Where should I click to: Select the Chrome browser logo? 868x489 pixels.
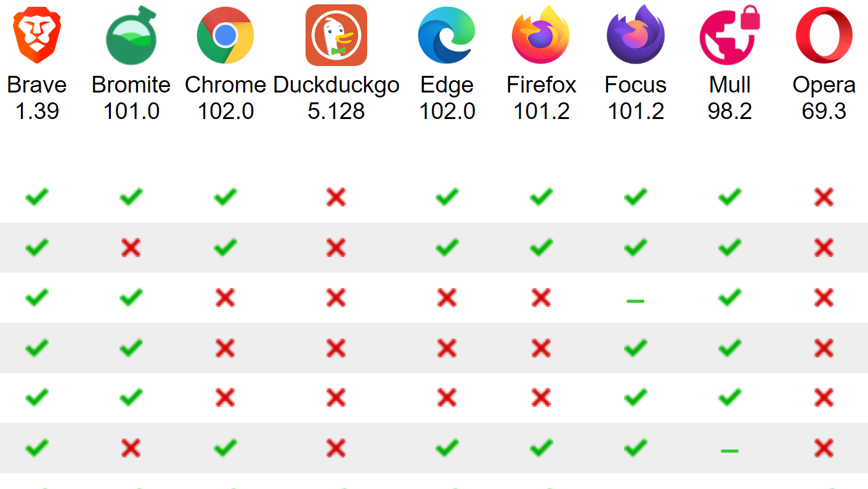click(x=225, y=35)
